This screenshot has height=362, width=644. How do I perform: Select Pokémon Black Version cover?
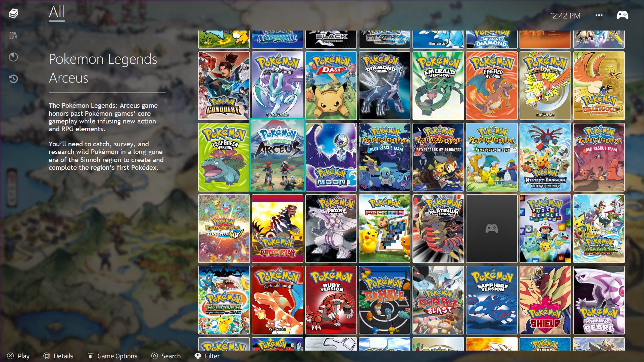331,39
